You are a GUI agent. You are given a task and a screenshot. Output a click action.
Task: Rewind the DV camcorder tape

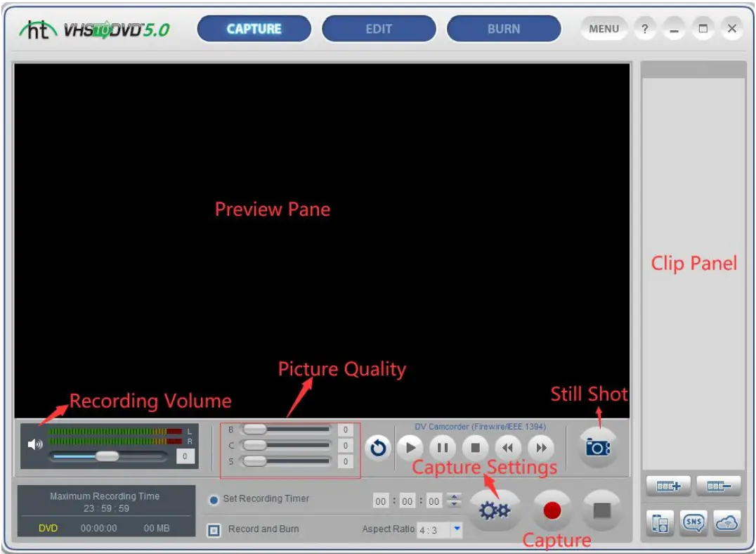508,448
